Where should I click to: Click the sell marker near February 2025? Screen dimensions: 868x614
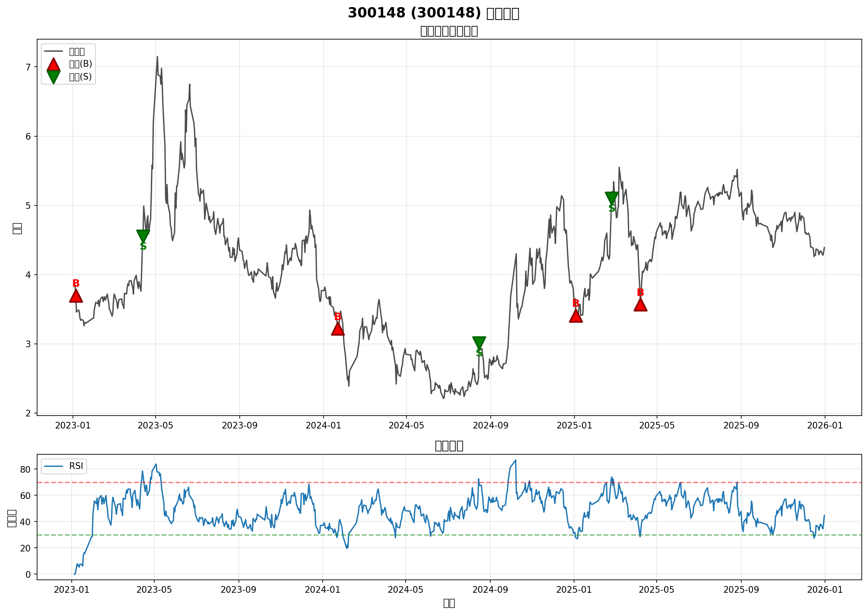tap(612, 198)
